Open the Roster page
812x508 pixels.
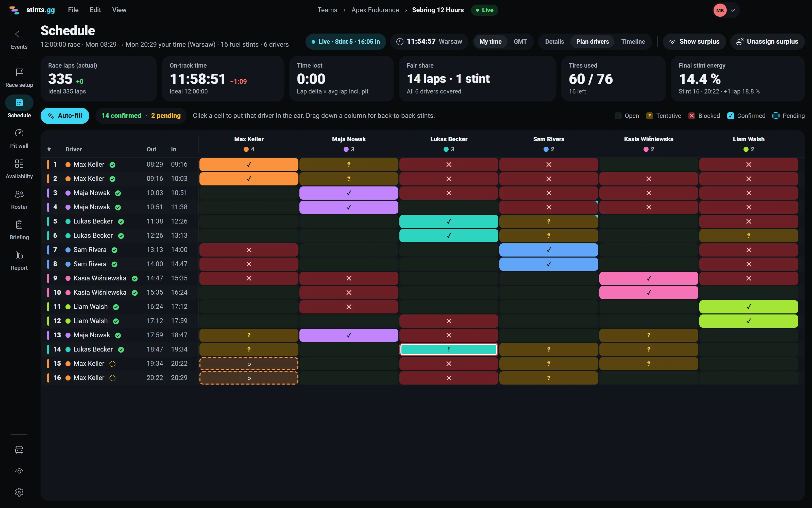point(19,200)
